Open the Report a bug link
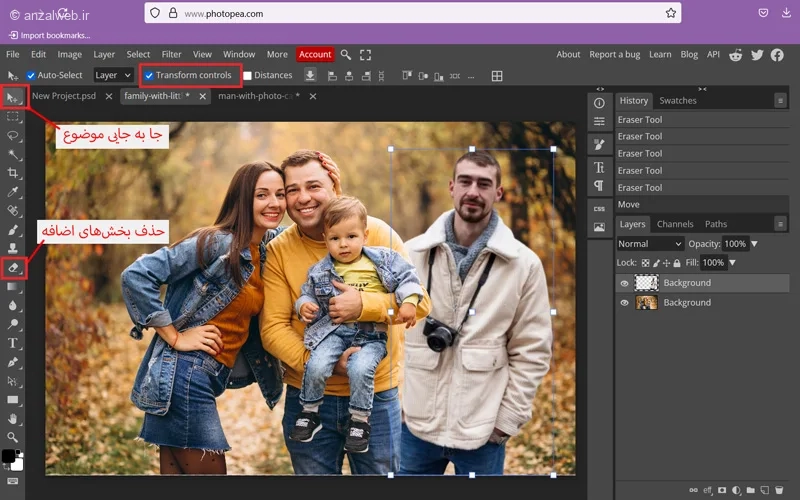800x500 pixels. click(x=614, y=55)
